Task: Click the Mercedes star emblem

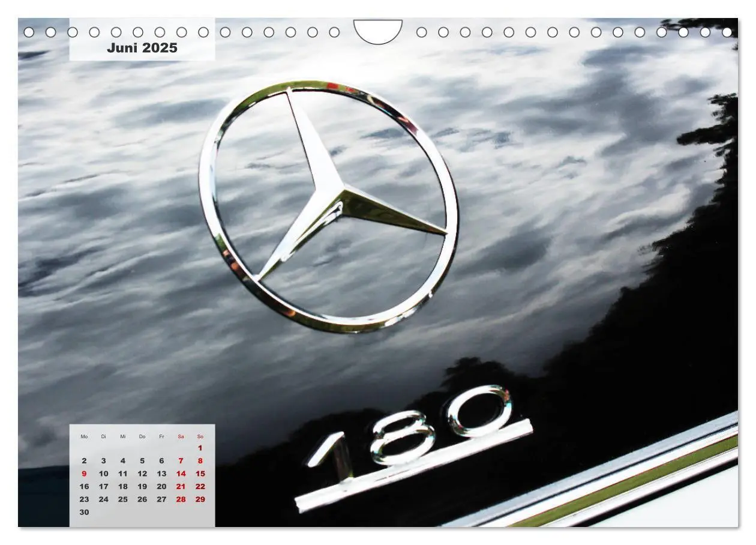Action: 329,206
